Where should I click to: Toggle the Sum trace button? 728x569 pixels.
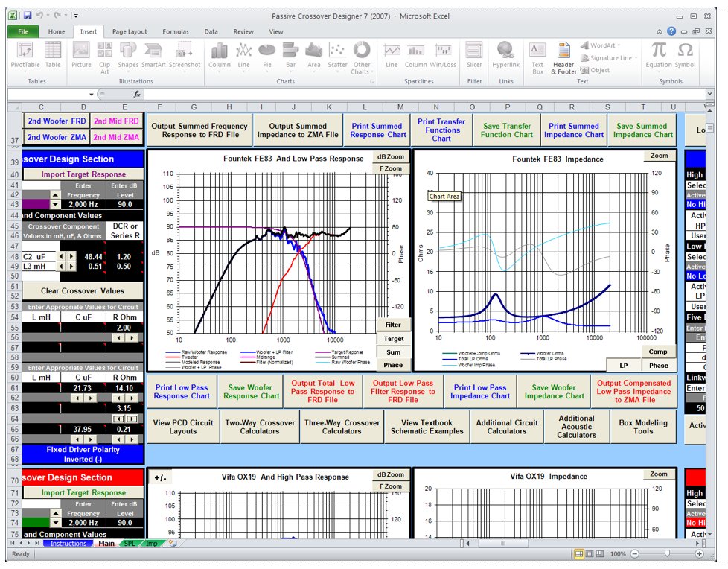pos(393,352)
